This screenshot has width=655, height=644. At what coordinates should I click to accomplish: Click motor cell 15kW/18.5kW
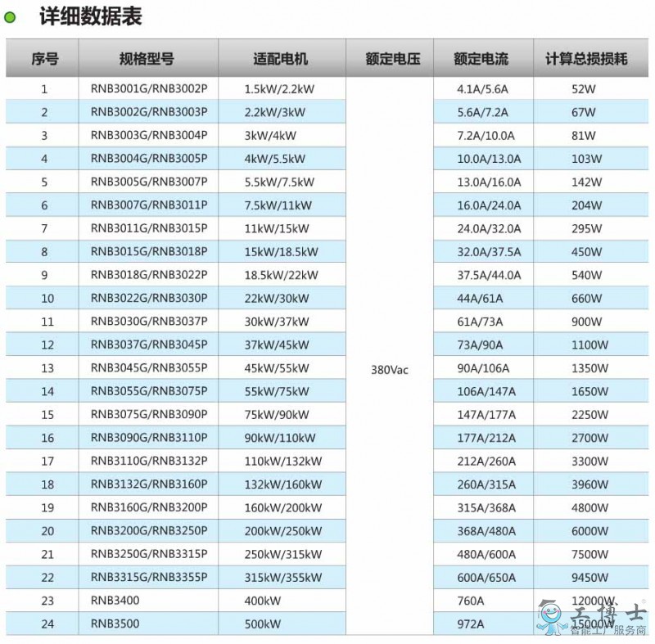pyautogui.click(x=281, y=252)
